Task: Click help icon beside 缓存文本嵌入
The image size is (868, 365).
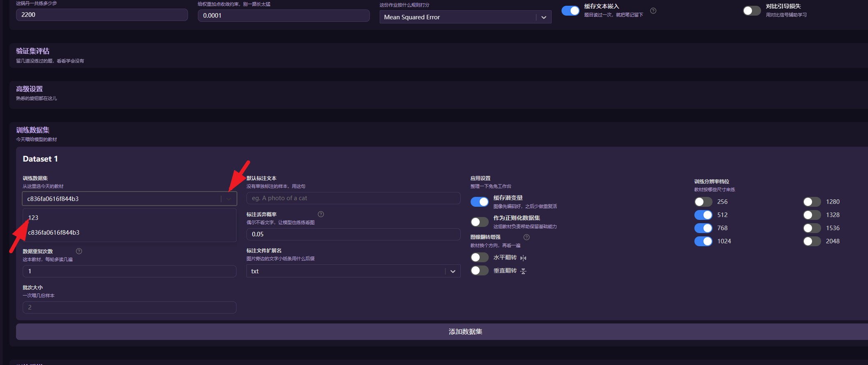Action: pos(653,11)
